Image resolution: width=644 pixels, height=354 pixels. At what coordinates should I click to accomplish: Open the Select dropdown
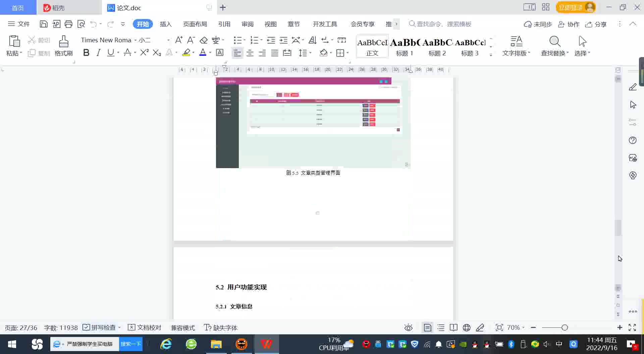(x=582, y=53)
